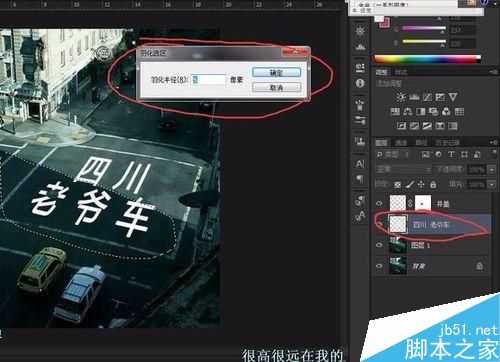Add a Posterize adjustment layer
Viewport: 500px width, 362px height.
coord(414,126)
